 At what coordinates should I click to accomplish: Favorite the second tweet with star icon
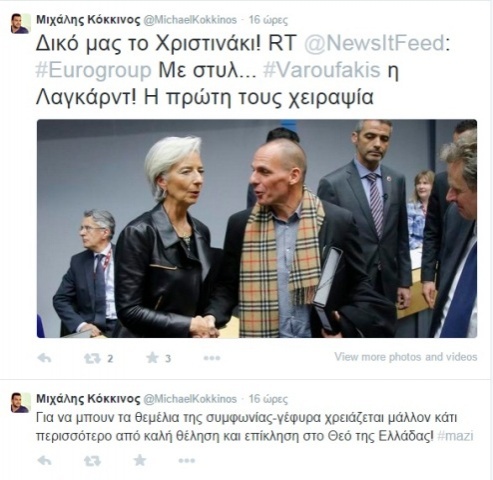point(140,460)
